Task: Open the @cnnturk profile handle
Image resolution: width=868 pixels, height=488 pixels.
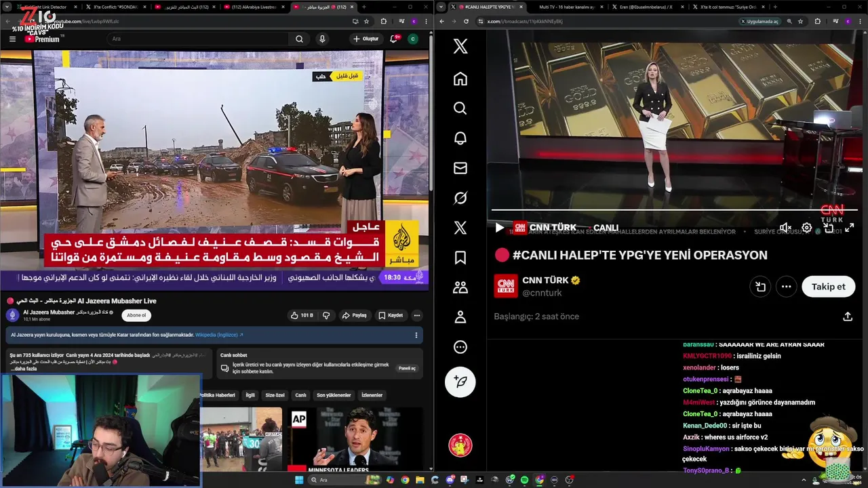Action: [x=542, y=293]
